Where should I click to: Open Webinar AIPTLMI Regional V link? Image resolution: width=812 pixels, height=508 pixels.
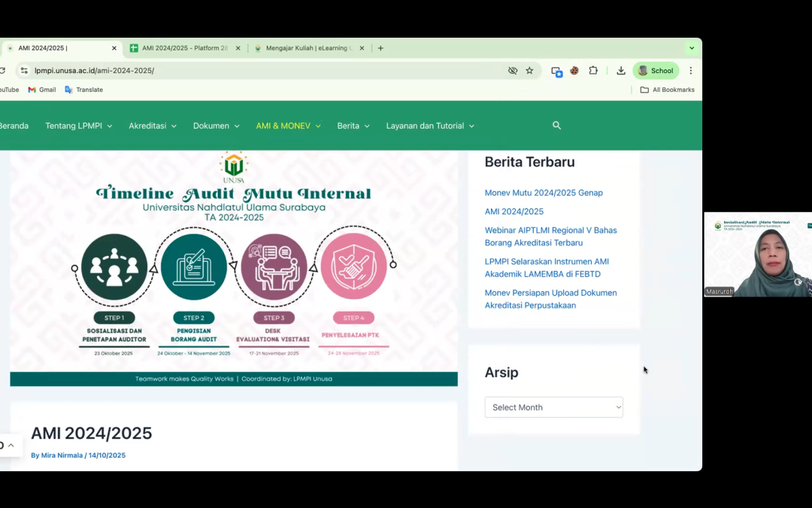tap(550, 236)
